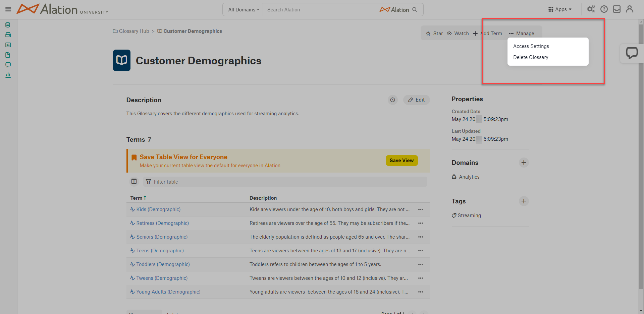Open the admin settings gears icon
Image resolution: width=644 pixels, height=314 pixels.
click(x=591, y=9)
